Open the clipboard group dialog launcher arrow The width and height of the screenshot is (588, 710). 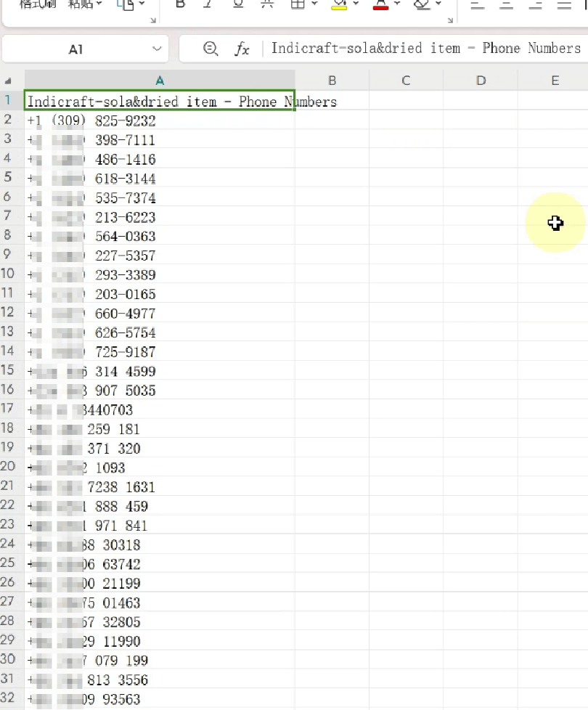(153, 20)
